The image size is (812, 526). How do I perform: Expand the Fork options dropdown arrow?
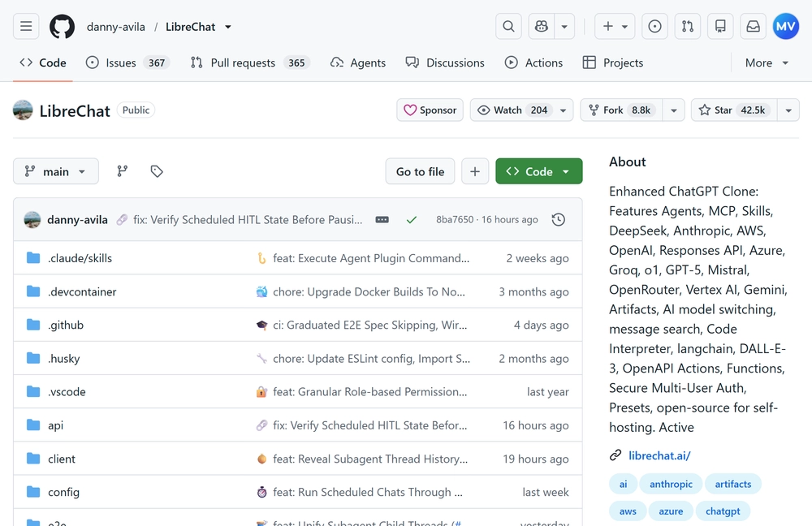(674, 110)
